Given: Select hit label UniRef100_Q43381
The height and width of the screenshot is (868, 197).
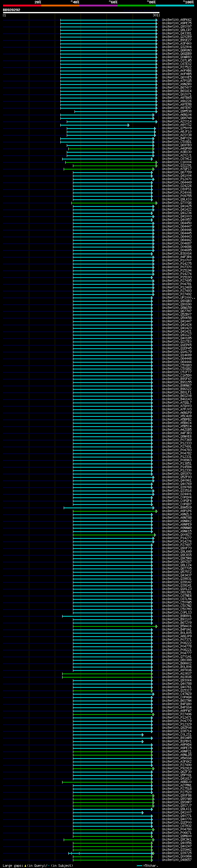Looking at the screenshot, I should (177, 33).
